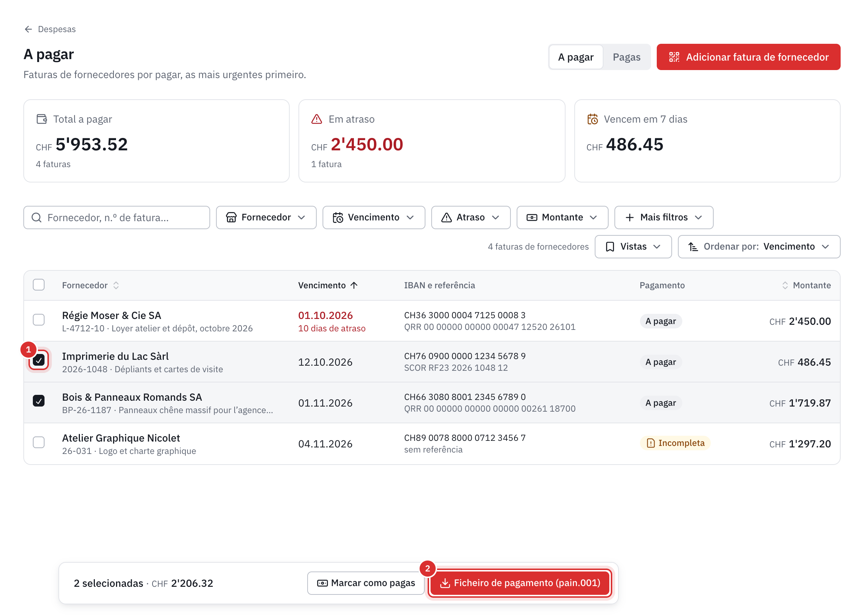
Task: Open the Ordenar por Vencimento dropdown chevron
Action: (x=825, y=247)
